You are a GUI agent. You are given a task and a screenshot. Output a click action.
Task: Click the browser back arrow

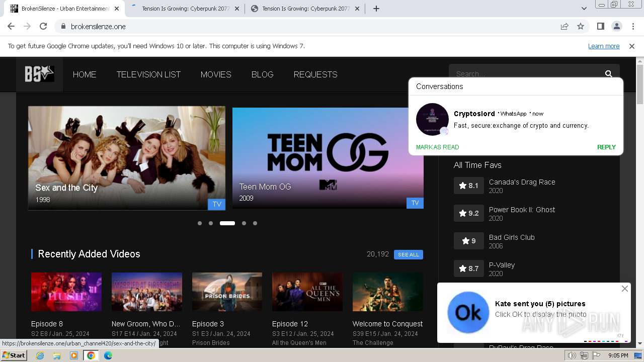pos(11,26)
